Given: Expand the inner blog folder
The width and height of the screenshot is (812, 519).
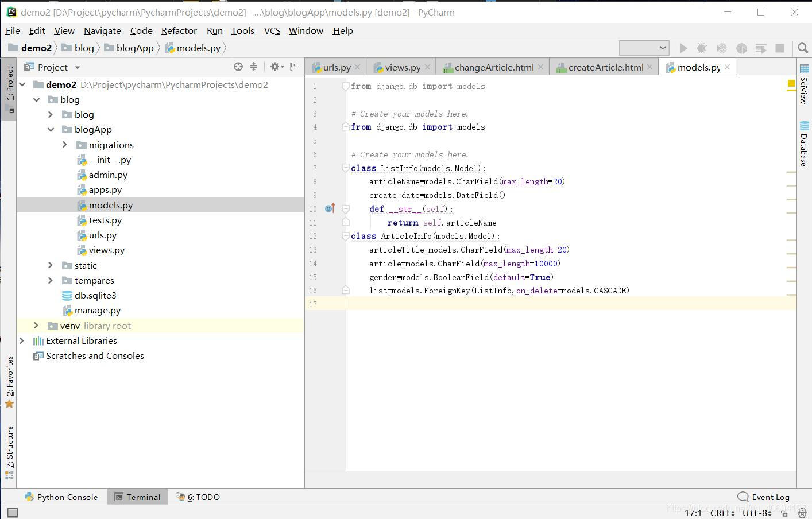Looking at the screenshot, I should (x=51, y=114).
